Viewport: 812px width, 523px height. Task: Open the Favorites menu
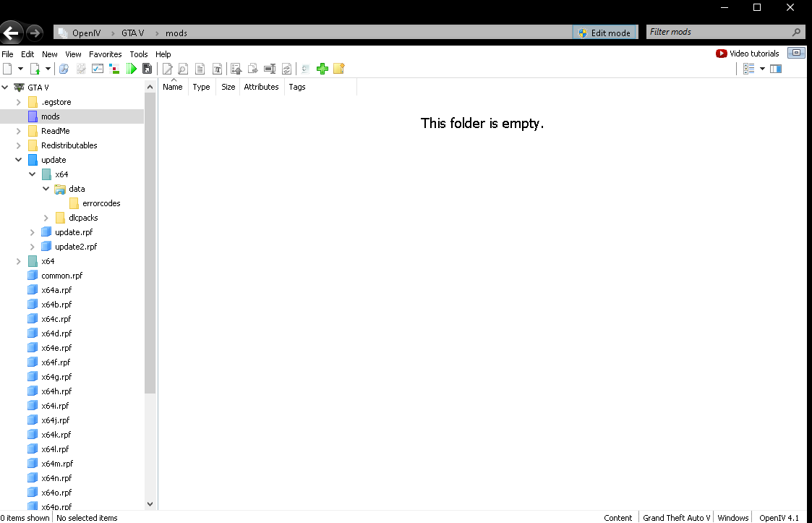pyautogui.click(x=105, y=54)
